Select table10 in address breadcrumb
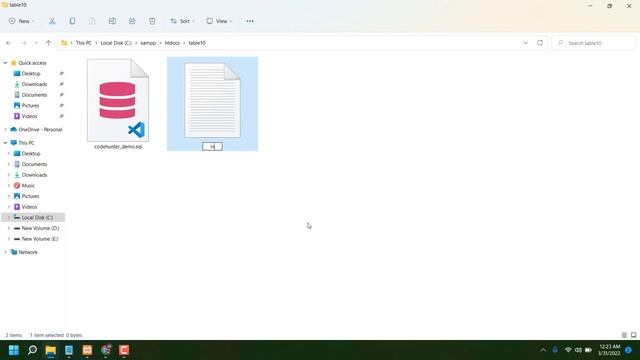 coord(197,43)
